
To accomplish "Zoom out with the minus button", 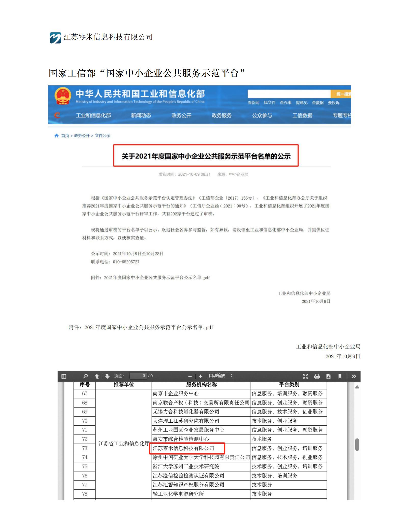I will point(190,376).
